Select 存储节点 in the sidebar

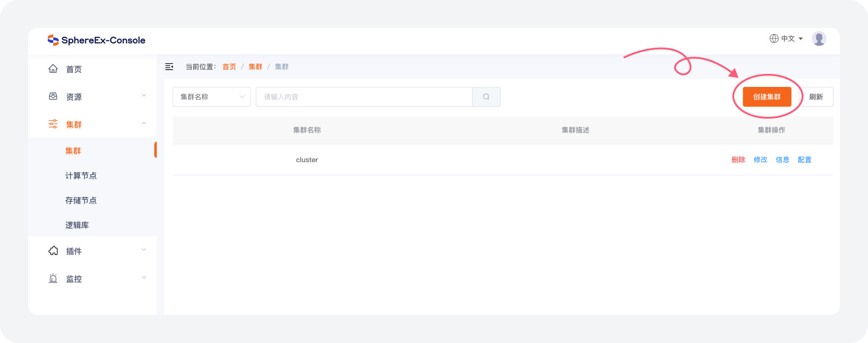pyautogui.click(x=81, y=200)
